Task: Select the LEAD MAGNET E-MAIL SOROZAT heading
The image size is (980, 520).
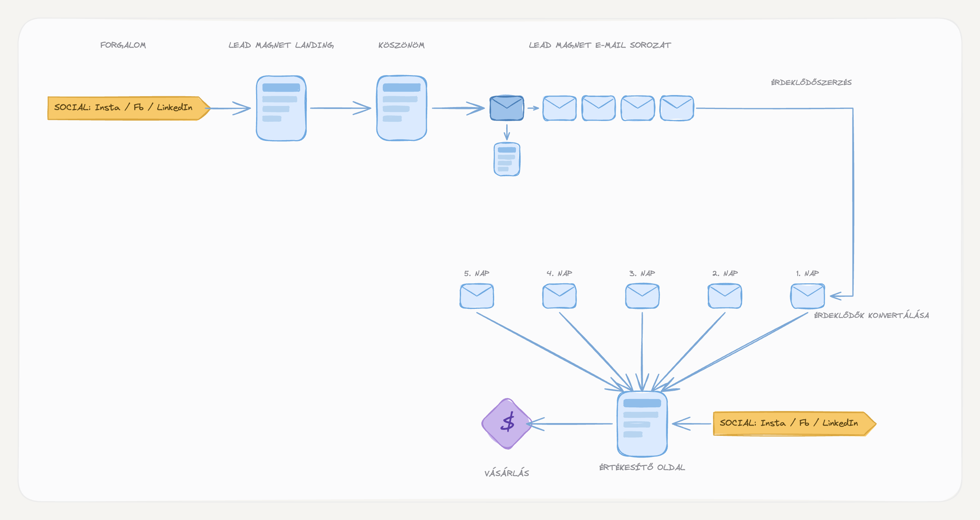Action: click(600, 45)
